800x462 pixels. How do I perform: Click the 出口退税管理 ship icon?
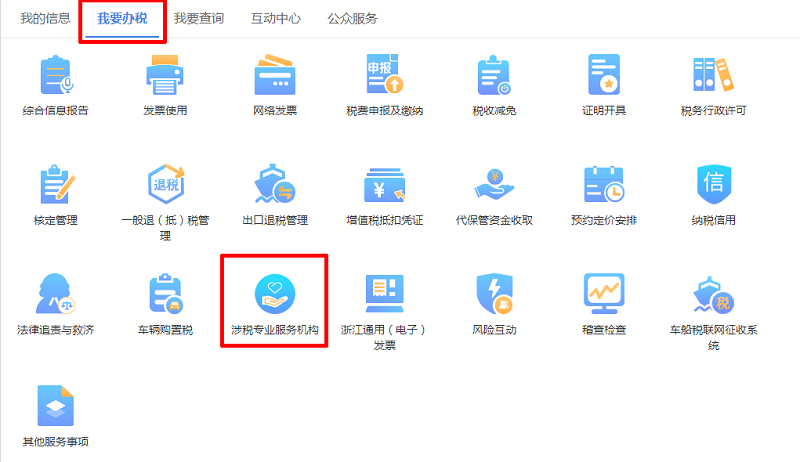[275, 186]
